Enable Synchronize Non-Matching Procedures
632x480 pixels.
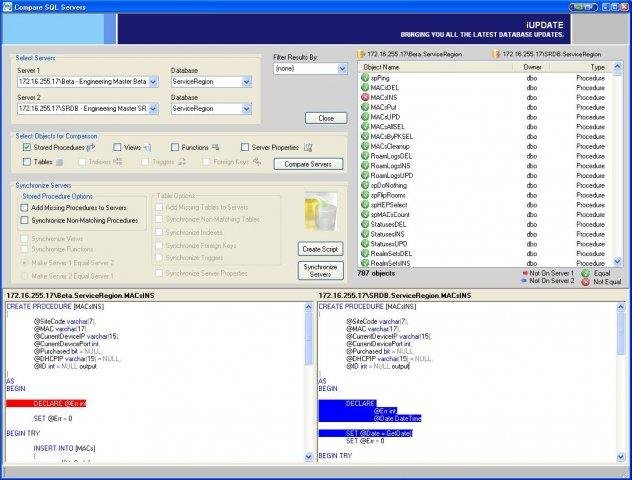(x=25, y=220)
